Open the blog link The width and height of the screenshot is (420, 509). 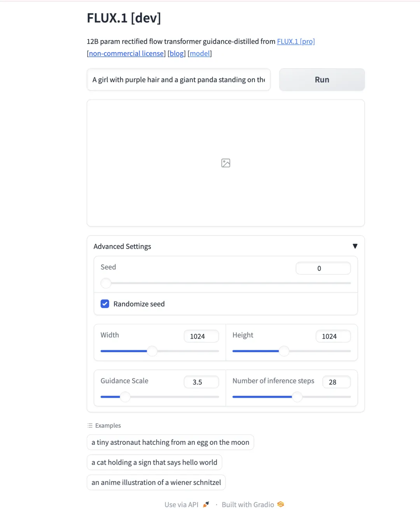pyautogui.click(x=177, y=53)
